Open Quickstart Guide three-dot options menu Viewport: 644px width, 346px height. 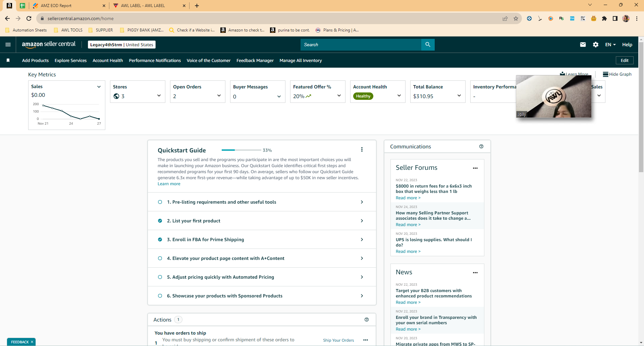pyautogui.click(x=362, y=150)
